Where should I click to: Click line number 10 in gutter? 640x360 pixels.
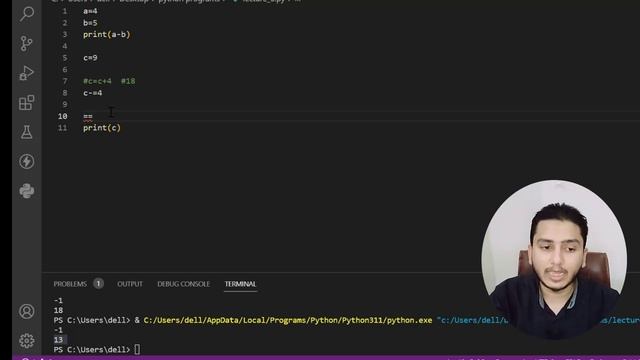62,116
